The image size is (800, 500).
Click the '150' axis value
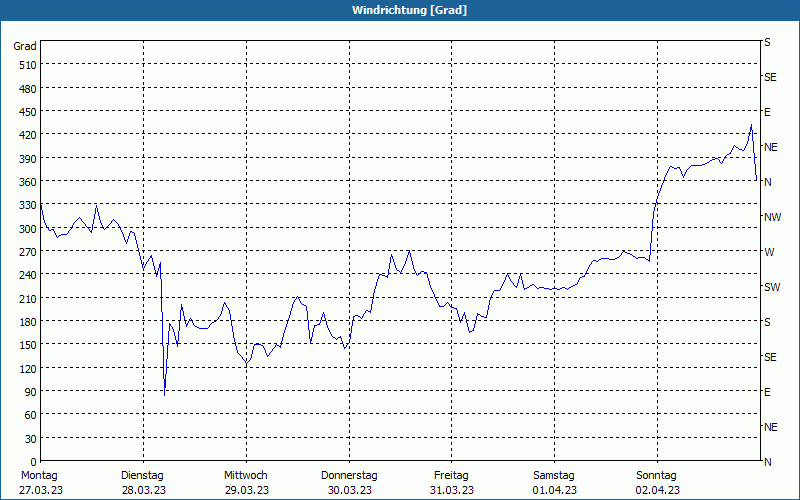(x=28, y=345)
